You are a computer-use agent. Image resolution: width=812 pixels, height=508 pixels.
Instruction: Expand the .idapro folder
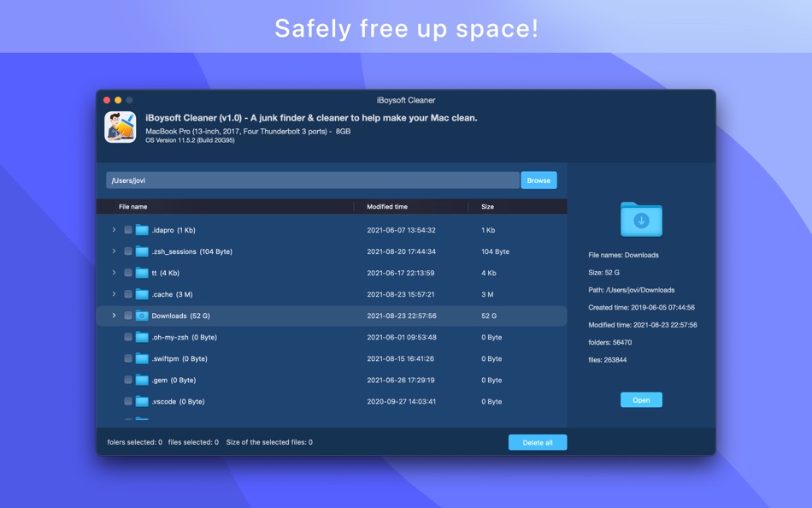(114, 230)
